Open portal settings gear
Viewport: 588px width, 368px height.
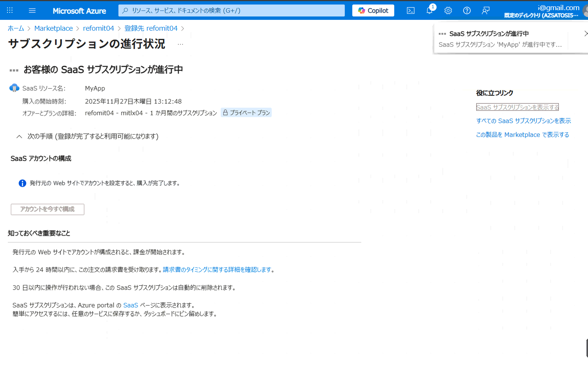tap(448, 10)
